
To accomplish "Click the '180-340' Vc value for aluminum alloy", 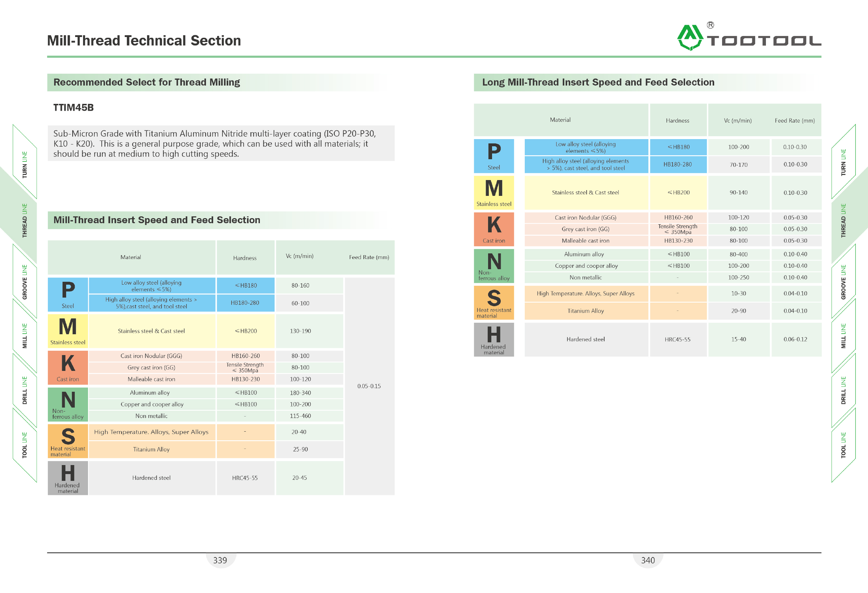I will (x=300, y=393).
